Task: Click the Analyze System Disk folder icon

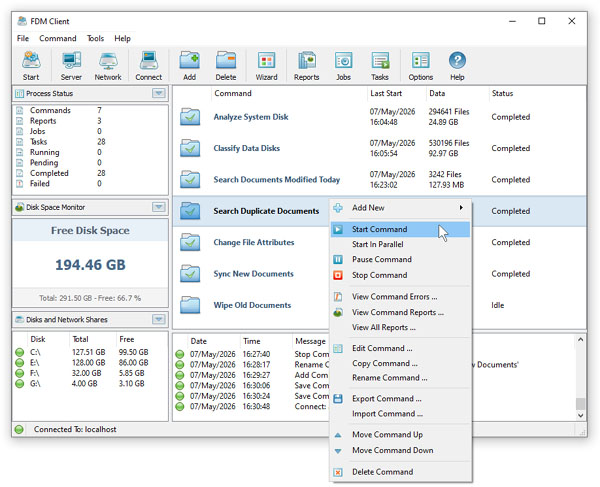Action: (x=190, y=117)
